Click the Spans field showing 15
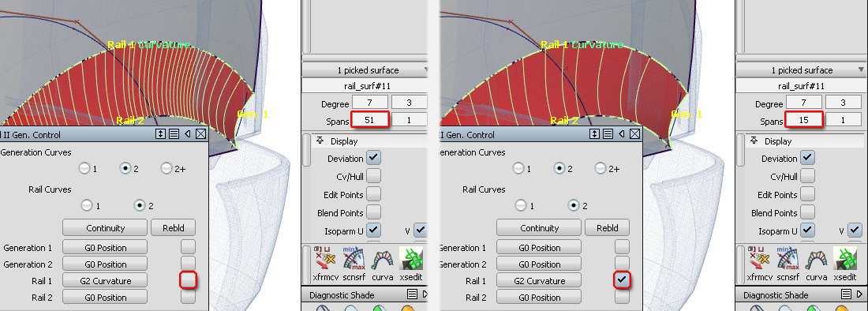 (x=803, y=119)
